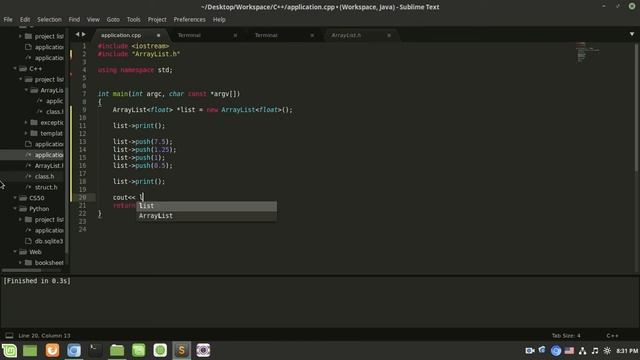Image resolution: width=640 pixels, height=360 pixels.
Task: Select the highlighted application file in sidebar
Action: click(33, 155)
